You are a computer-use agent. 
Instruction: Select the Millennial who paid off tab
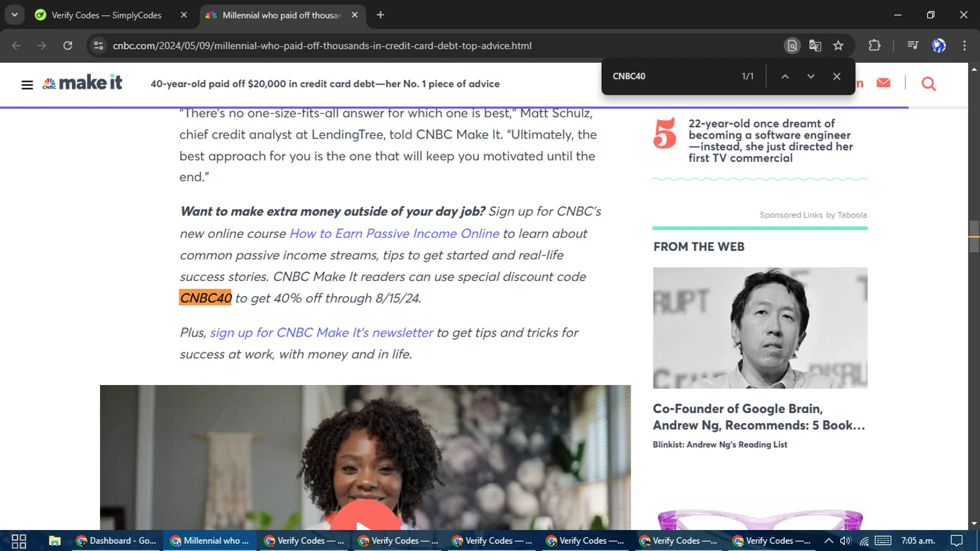[282, 15]
